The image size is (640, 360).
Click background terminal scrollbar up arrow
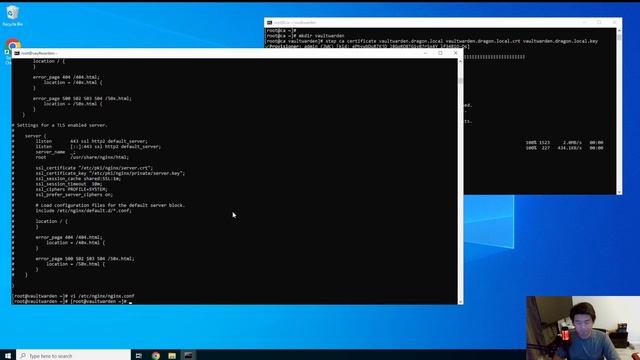click(619, 31)
